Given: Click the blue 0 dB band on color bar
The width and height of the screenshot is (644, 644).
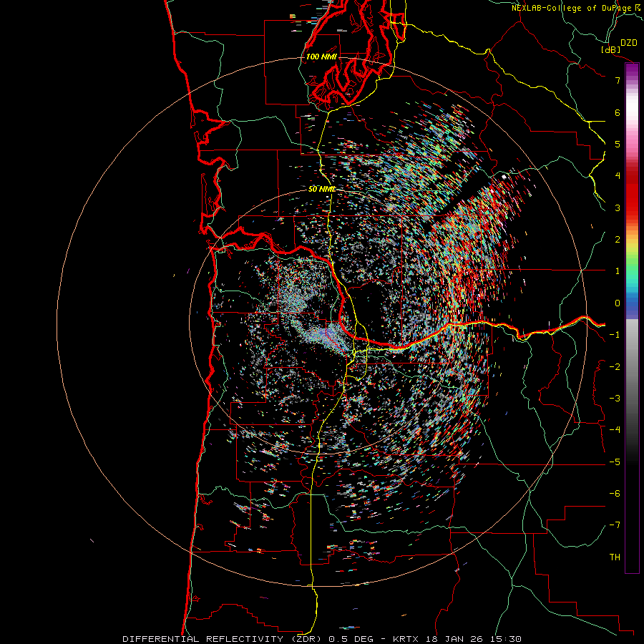Looking at the screenshot, I should point(632,303).
